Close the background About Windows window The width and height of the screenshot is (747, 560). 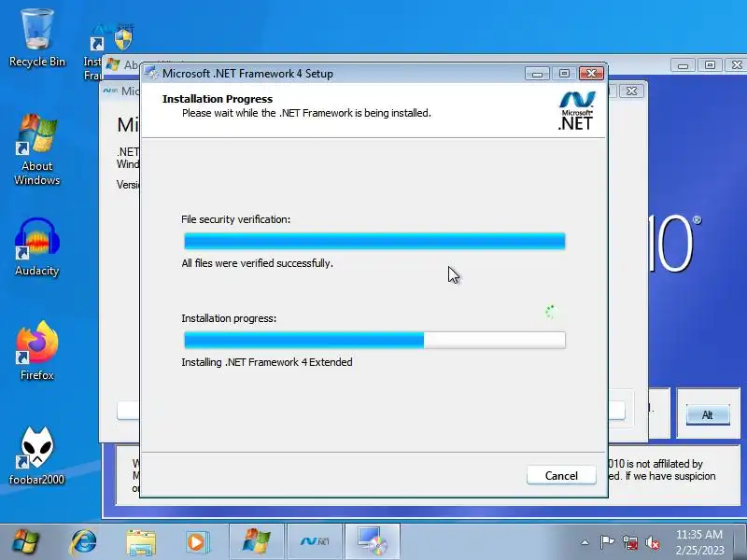[x=737, y=64]
